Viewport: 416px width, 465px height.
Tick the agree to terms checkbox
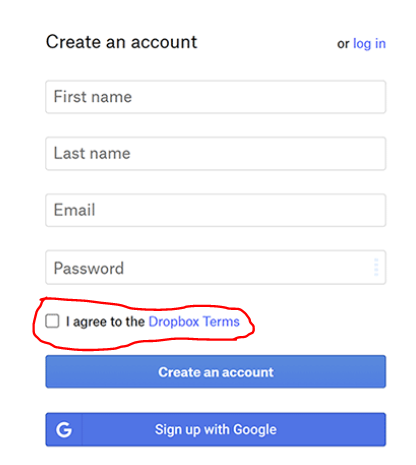tap(52, 321)
